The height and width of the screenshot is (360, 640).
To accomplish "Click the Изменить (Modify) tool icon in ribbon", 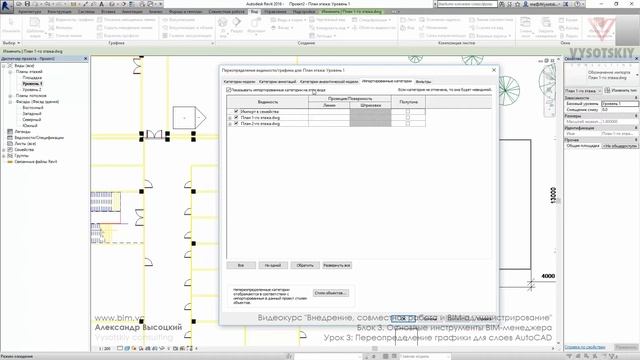I will 11,24.
